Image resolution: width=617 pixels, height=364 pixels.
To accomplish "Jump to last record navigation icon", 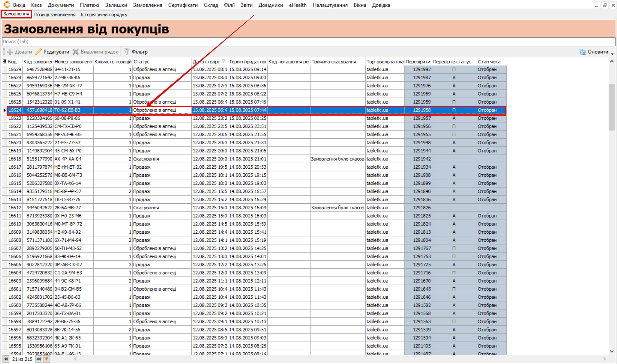I will [39, 359].
